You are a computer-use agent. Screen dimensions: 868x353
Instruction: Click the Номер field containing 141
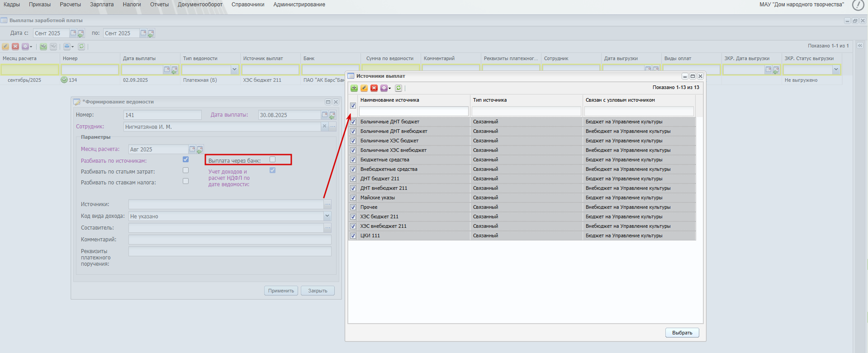[162, 115]
